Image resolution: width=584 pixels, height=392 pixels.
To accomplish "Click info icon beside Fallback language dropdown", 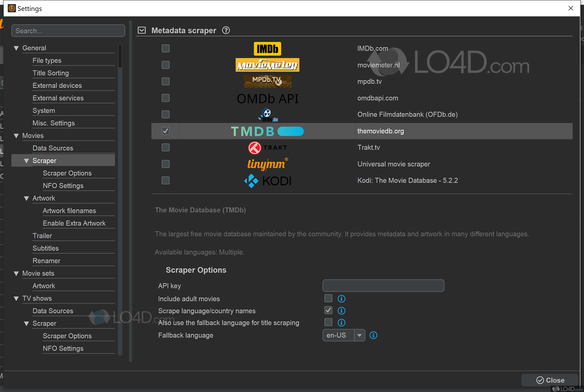I will [373, 335].
